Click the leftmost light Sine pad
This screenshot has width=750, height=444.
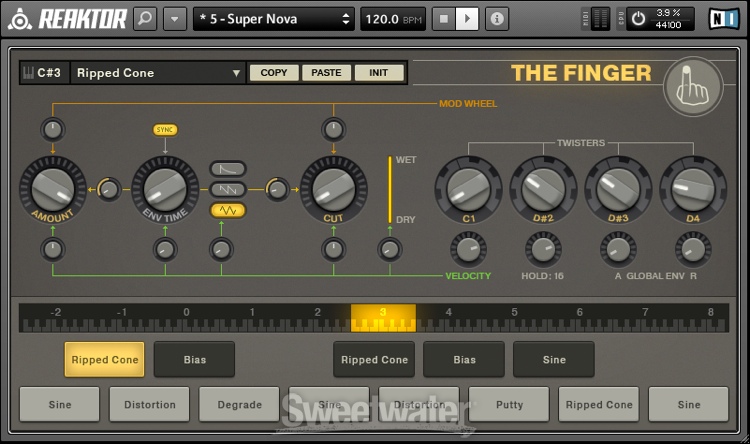point(59,404)
